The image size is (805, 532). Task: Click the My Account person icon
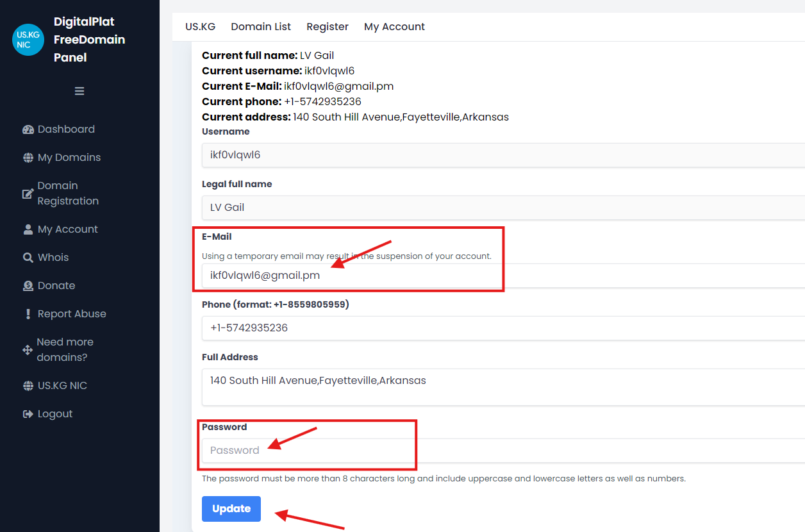click(28, 229)
